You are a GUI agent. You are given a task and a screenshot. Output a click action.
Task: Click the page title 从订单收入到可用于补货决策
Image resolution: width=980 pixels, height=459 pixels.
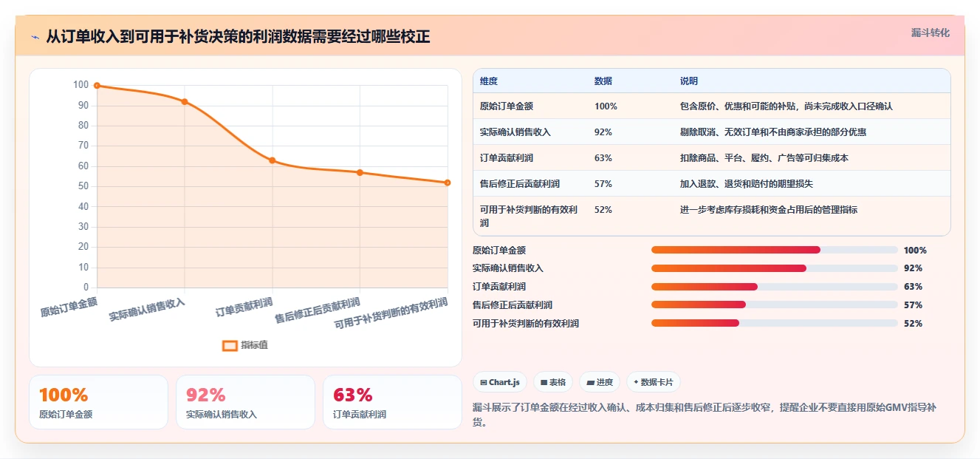tap(238, 37)
